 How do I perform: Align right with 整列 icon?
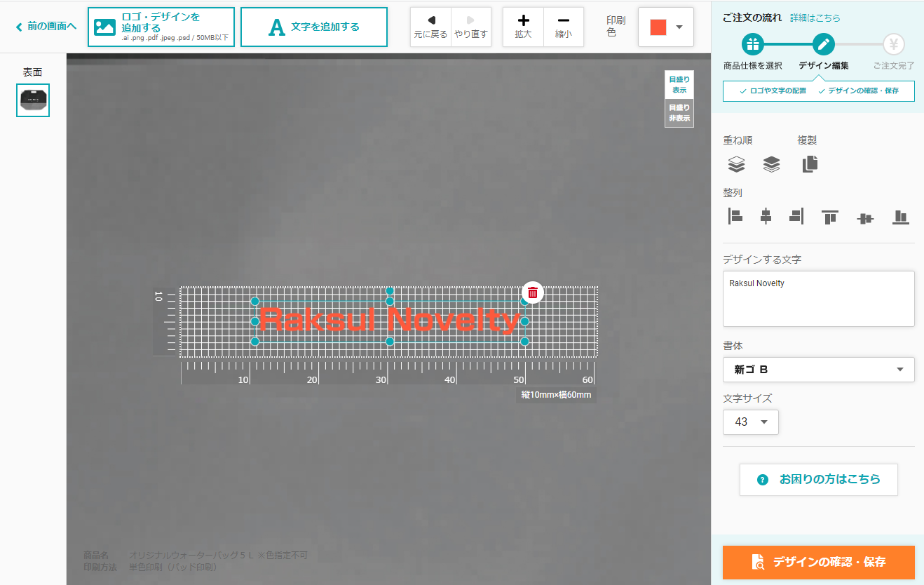[796, 217]
